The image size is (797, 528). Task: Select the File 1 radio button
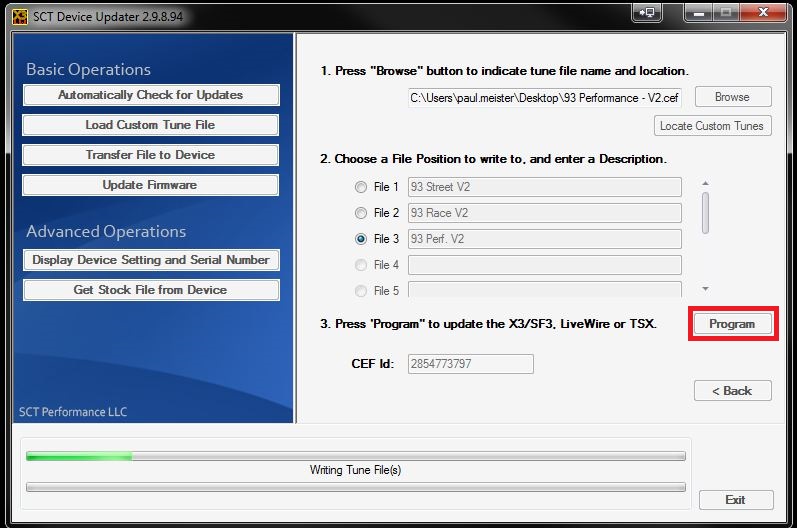pos(361,187)
